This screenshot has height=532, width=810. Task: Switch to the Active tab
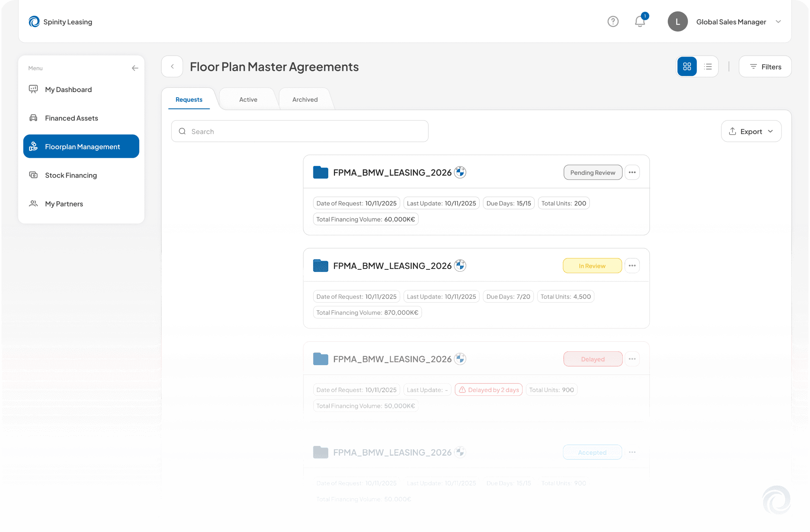click(248, 100)
